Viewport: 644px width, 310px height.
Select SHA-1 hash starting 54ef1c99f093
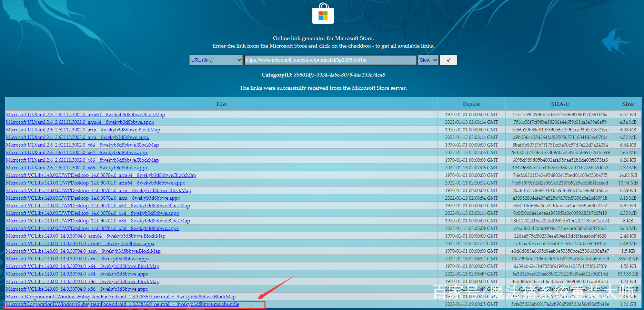coord(560,114)
